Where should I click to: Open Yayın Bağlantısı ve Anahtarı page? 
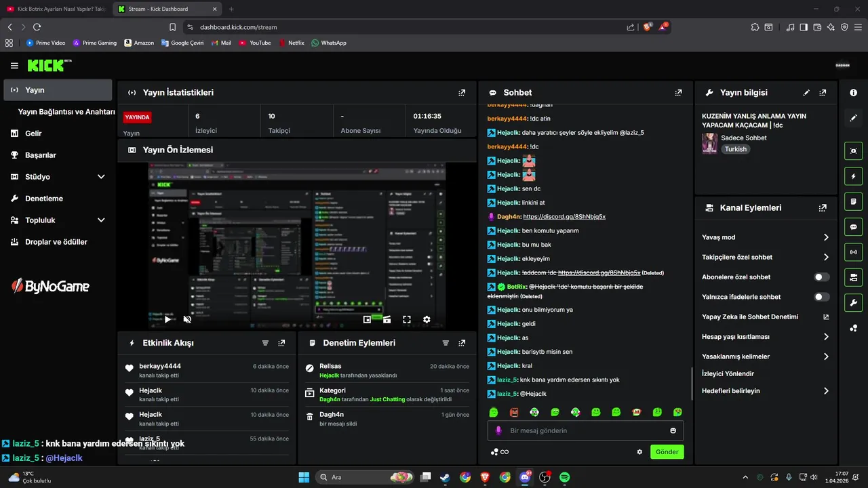pyautogui.click(x=66, y=112)
